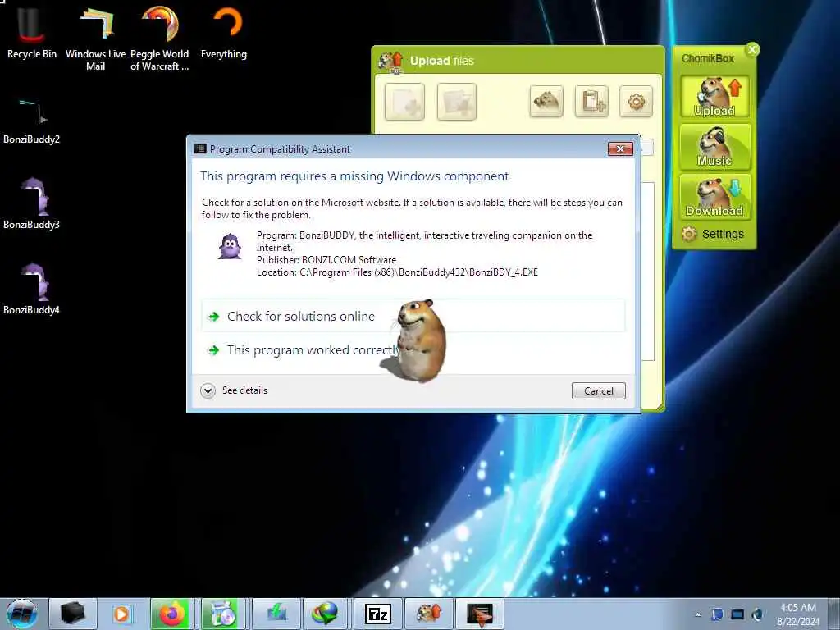Image resolution: width=840 pixels, height=630 pixels.
Task: Switch to Firefox in the taskbar
Action: click(x=172, y=614)
